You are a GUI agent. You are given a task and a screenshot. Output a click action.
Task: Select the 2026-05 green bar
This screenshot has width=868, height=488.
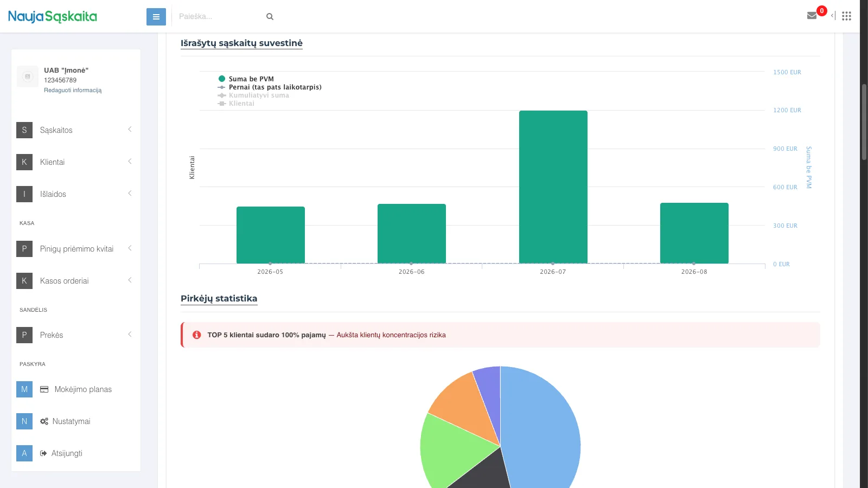click(x=271, y=235)
